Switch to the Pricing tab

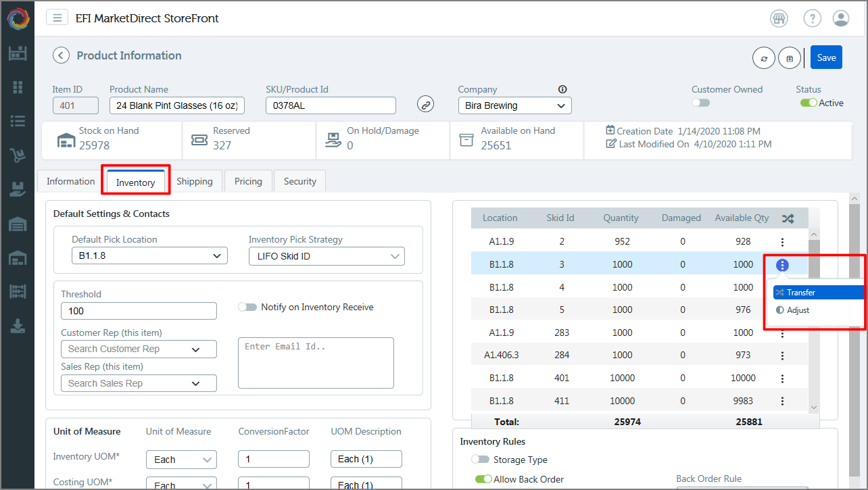click(248, 181)
